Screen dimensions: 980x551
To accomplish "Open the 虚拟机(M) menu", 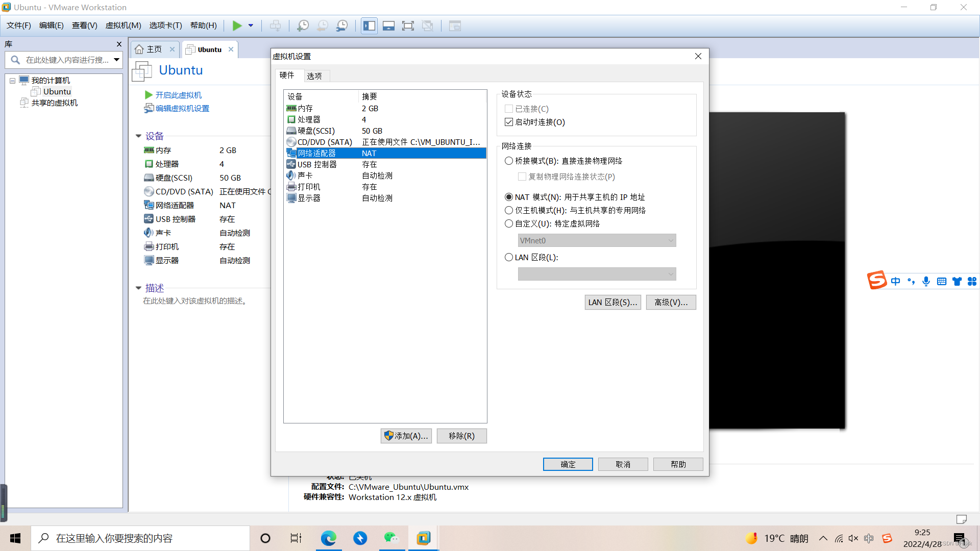I will [123, 26].
